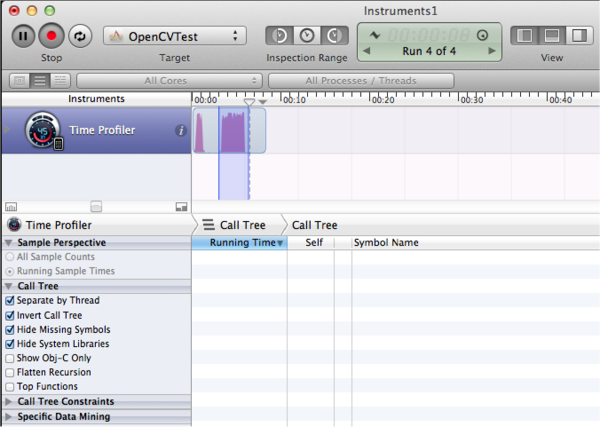Click the 00:30 mark on timeline ruler
The height and width of the screenshot is (427, 600).
tap(472, 100)
